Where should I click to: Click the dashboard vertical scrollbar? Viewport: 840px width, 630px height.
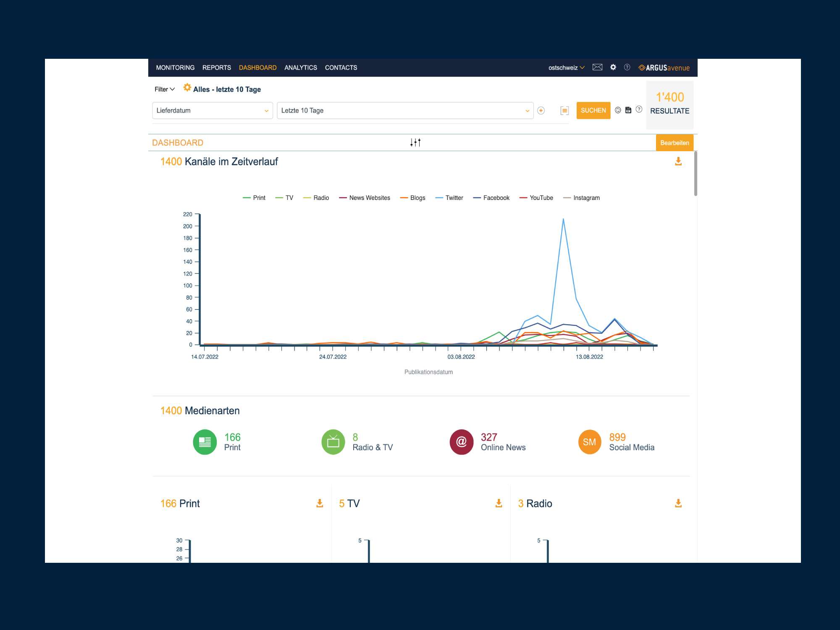696,174
